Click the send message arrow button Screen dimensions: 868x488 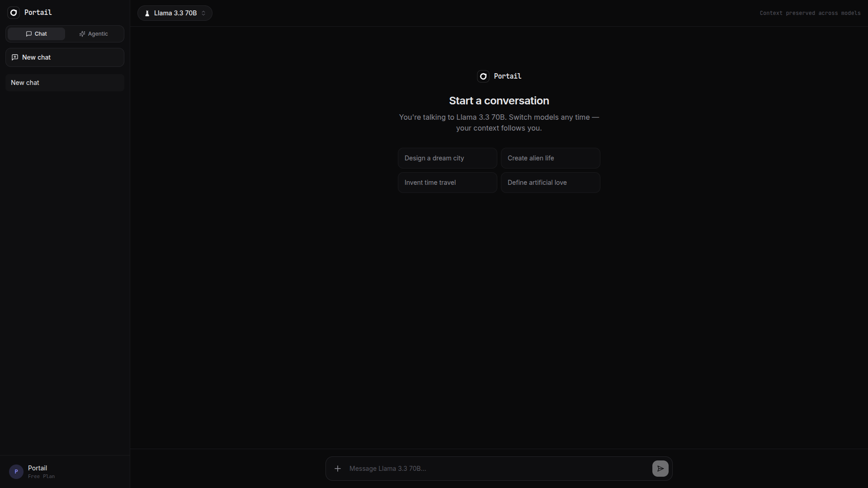pos(660,469)
